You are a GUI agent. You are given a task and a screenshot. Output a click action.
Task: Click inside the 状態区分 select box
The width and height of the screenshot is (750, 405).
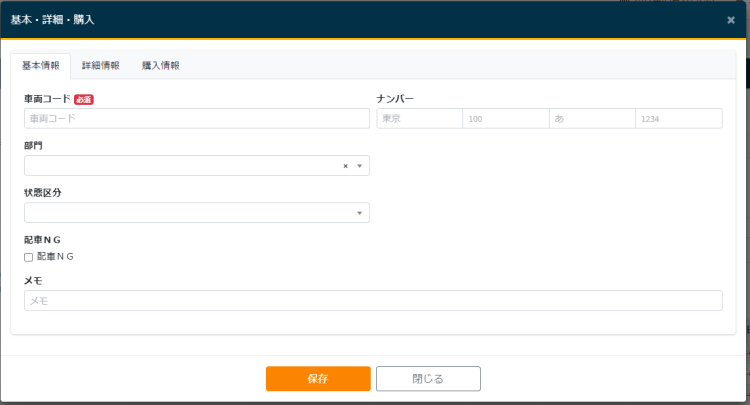click(x=180, y=213)
